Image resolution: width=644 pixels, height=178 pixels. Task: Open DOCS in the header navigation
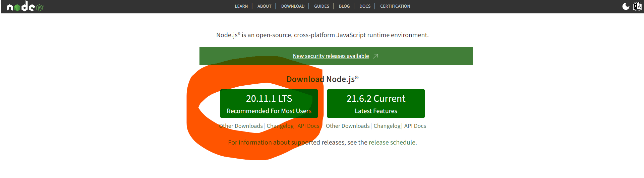[x=365, y=6]
